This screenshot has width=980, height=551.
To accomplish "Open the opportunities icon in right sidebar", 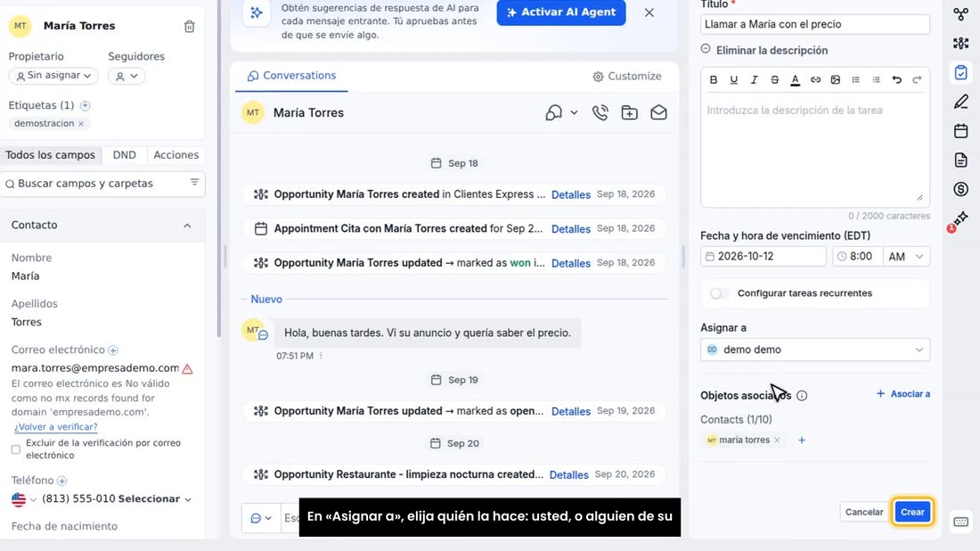I will 961,43.
